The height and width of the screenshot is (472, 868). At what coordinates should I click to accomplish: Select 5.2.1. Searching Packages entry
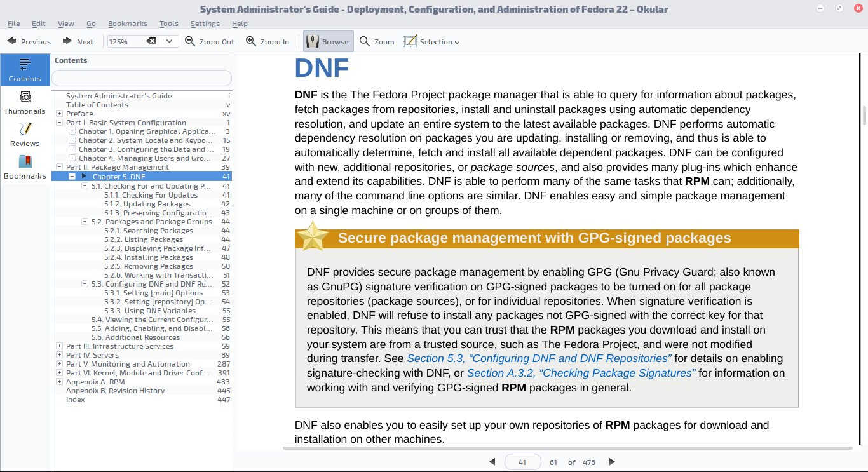pyautogui.click(x=149, y=231)
